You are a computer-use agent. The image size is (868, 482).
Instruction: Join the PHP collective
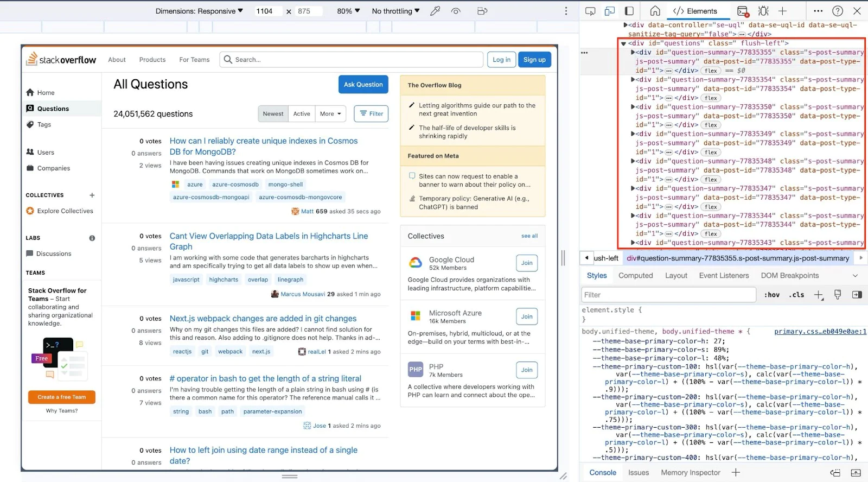pos(527,370)
